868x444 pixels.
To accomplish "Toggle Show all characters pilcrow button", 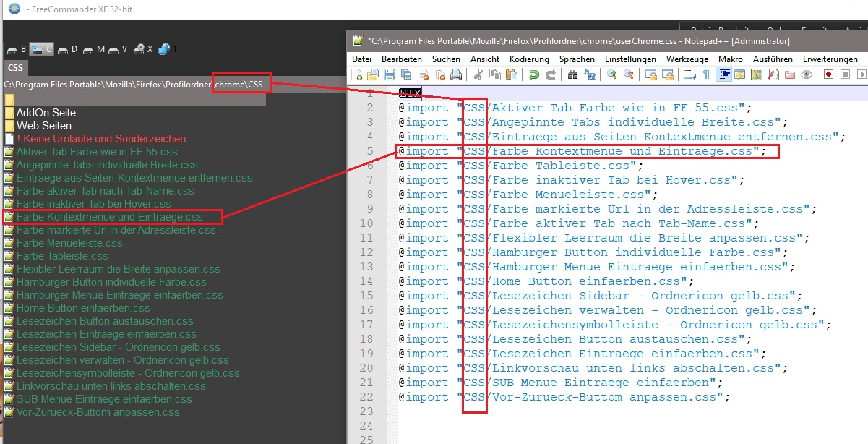I will (x=706, y=74).
